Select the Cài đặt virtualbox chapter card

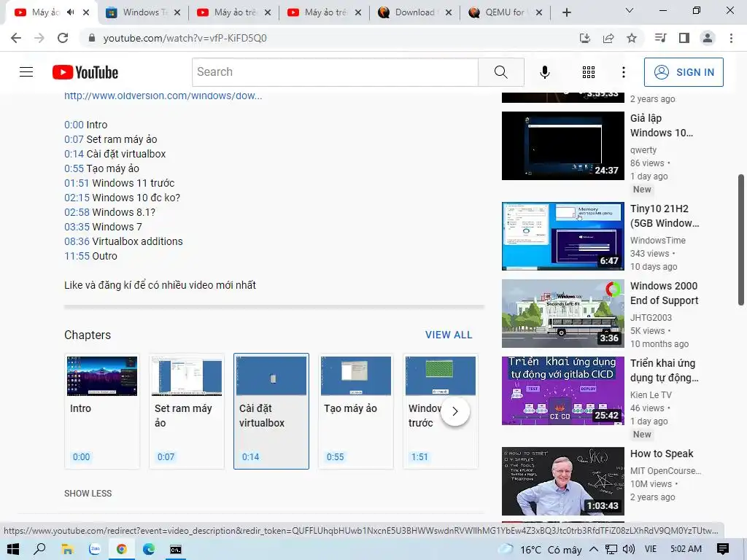(x=271, y=411)
